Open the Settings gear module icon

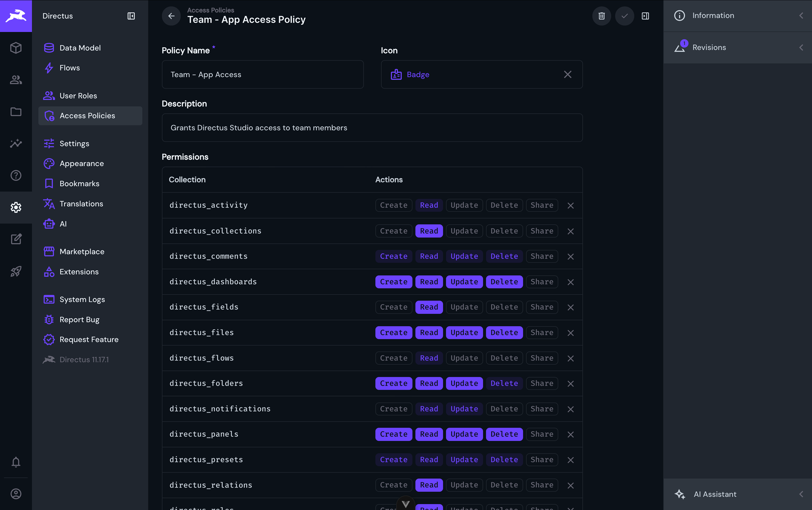coord(16,207)
